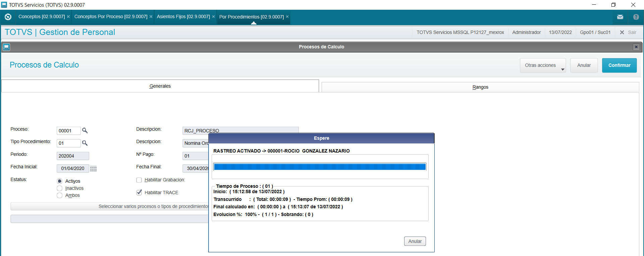The image size is (644, 256).
Task: Uncheck the Habilitar TRACE checkbox
Action: [139, 193]
